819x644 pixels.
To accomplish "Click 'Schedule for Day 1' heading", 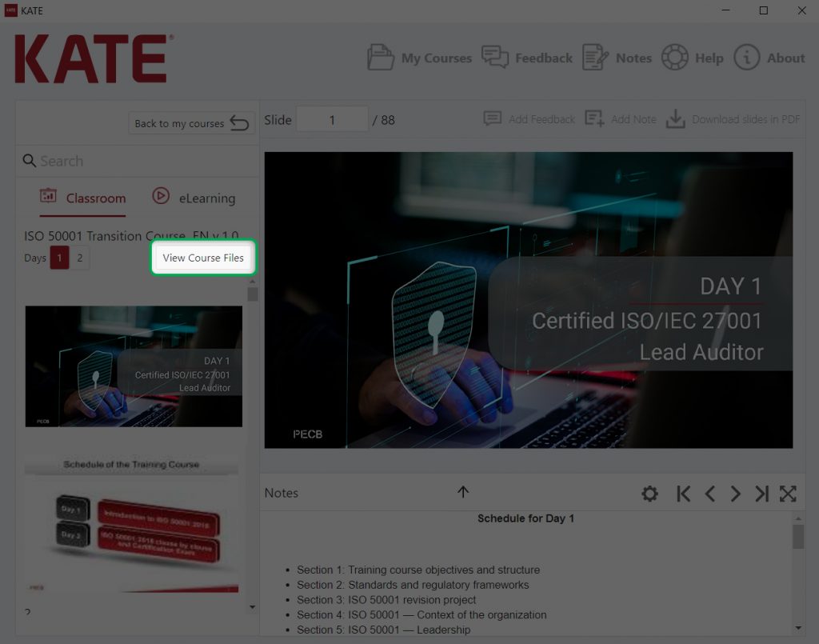I will 525,518.
